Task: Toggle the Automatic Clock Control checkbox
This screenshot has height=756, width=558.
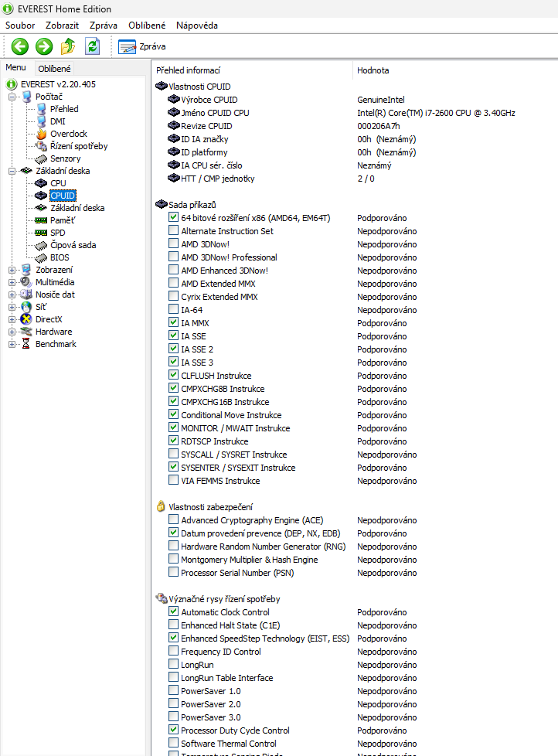Action: click(173, 611)
